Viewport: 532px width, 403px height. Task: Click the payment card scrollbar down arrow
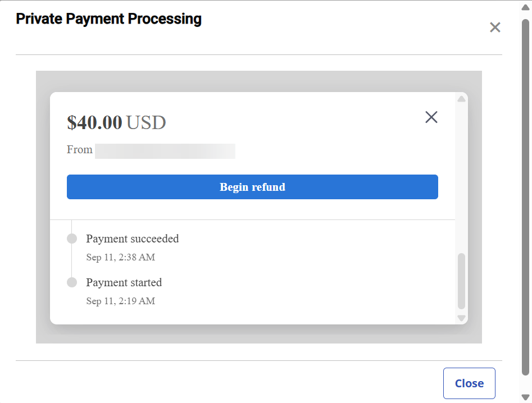pos(462,318)
